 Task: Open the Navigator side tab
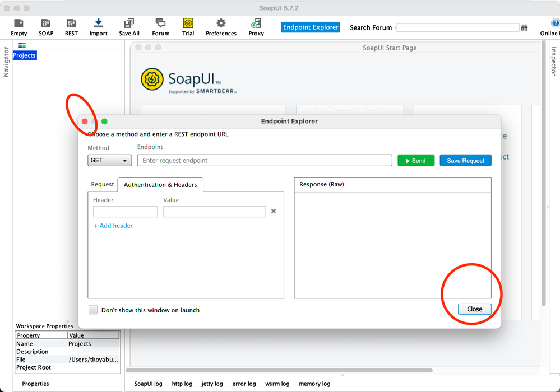pyautogui.click(x=6, y=62)
